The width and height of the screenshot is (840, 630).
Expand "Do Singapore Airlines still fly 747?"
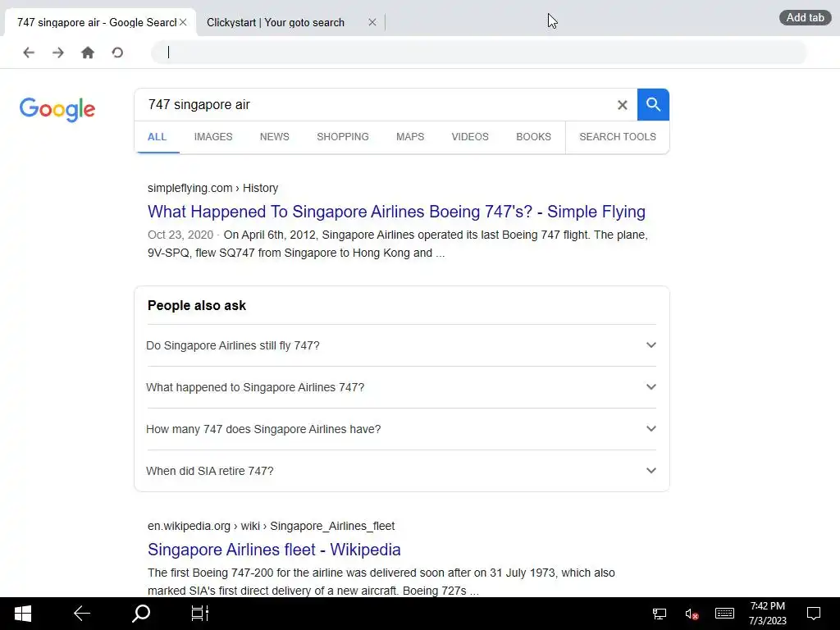(401, 345)
